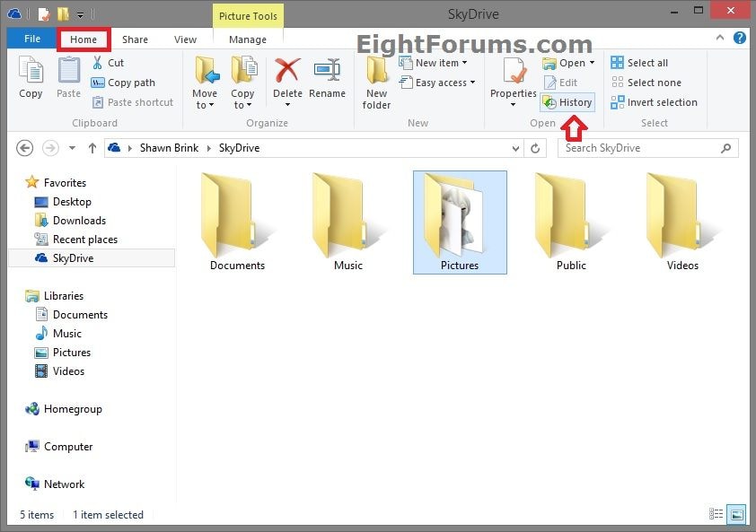756x532 pixels.
Task: Click SkyDrive in the address breadcrumb
Action: point(239,148)
